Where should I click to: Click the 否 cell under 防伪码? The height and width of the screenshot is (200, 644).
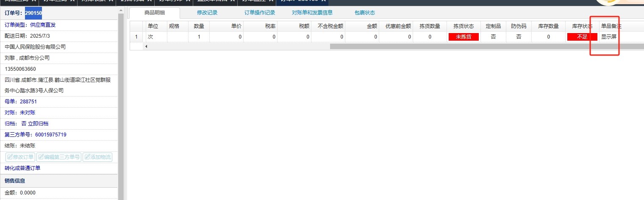[519, 37]
